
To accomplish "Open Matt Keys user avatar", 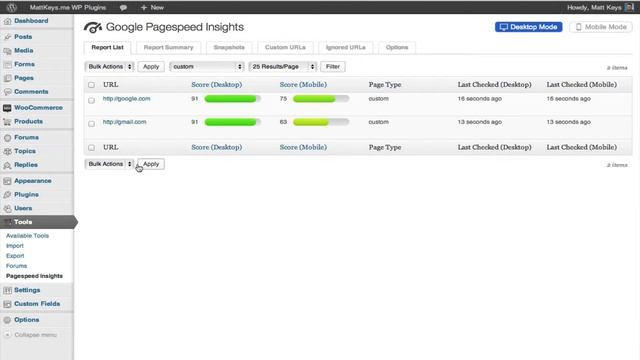I will [x=629, y=7].
